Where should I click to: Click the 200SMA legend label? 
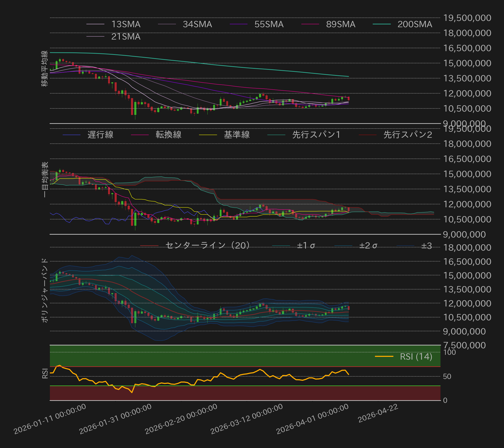(x=415, y=24)
